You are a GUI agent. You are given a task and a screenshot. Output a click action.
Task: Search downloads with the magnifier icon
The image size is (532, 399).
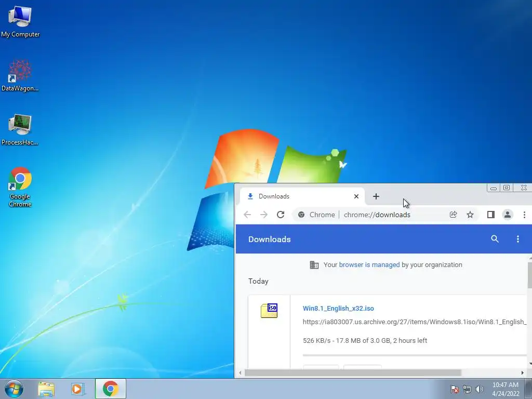coord(495,239)
